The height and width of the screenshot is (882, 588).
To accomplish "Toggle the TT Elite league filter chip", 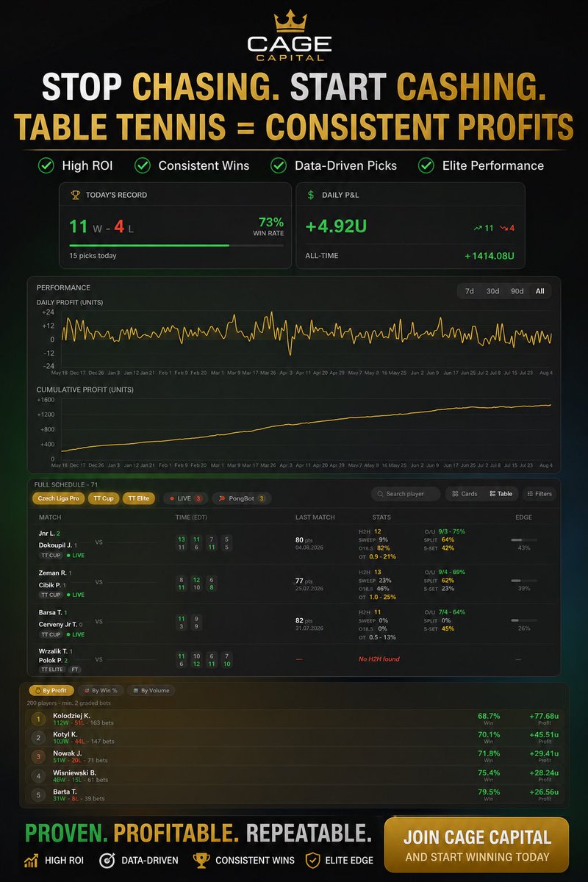I will click(139, 498).
